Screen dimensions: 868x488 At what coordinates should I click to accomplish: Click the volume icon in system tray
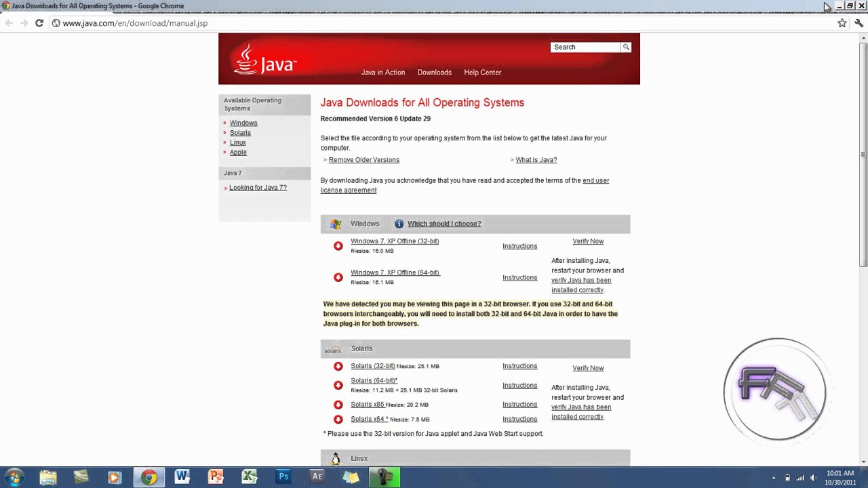coord(813,478)
